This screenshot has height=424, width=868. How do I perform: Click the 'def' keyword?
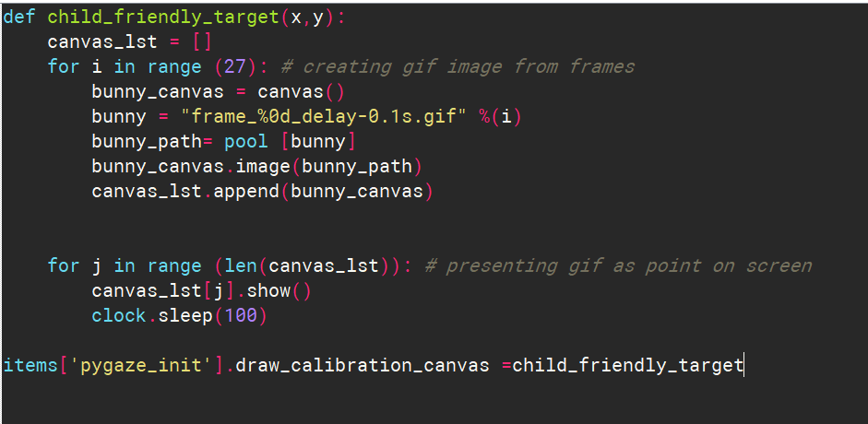pyautogui.click(x=19, y=17)
